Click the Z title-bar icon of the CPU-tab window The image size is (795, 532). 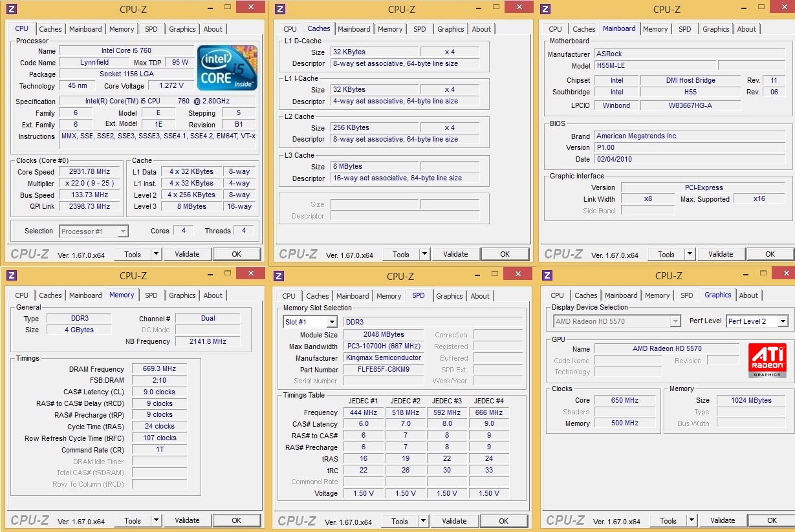[x=11, y=9]
